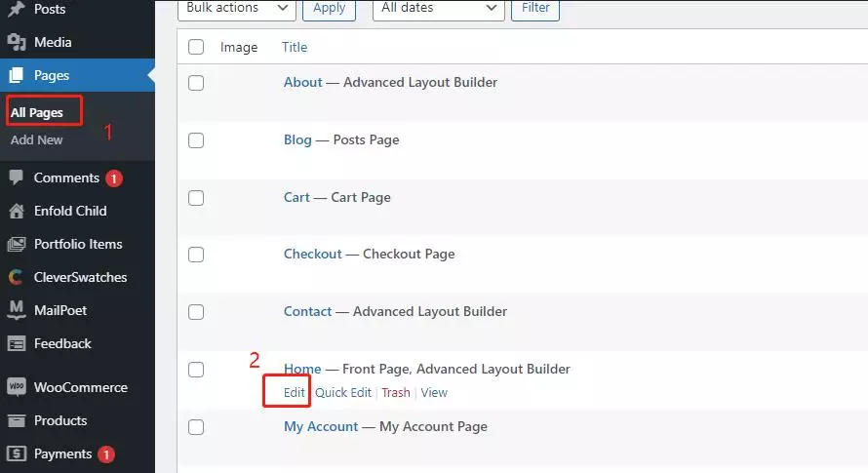Open the About page title link
868x473 pixels.
tap(302, 82)
